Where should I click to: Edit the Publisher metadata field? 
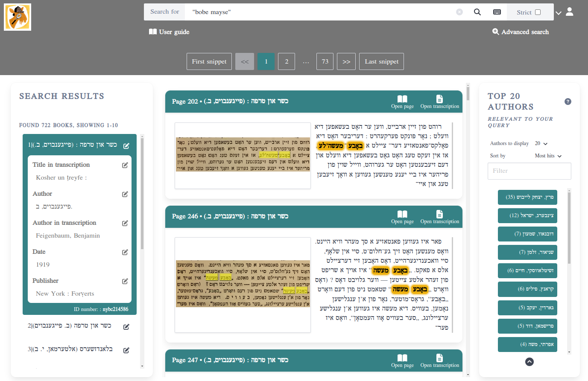coord(125,281)
